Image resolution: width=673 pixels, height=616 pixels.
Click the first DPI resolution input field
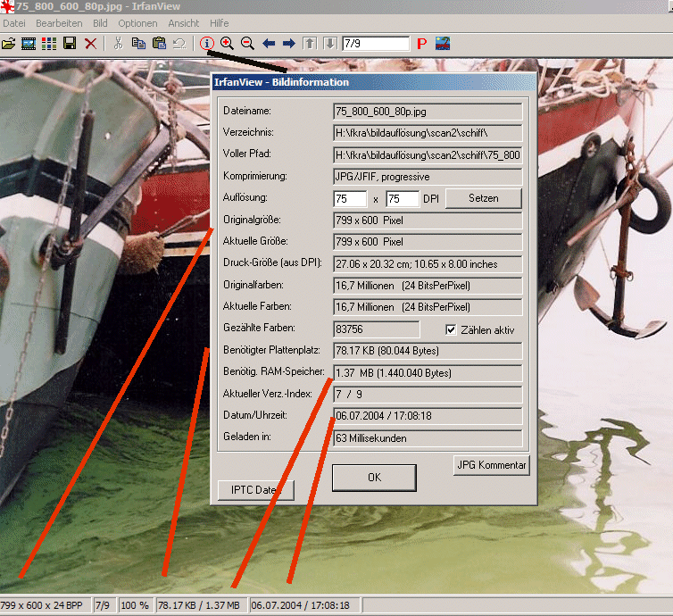click(x=350, y=198)
